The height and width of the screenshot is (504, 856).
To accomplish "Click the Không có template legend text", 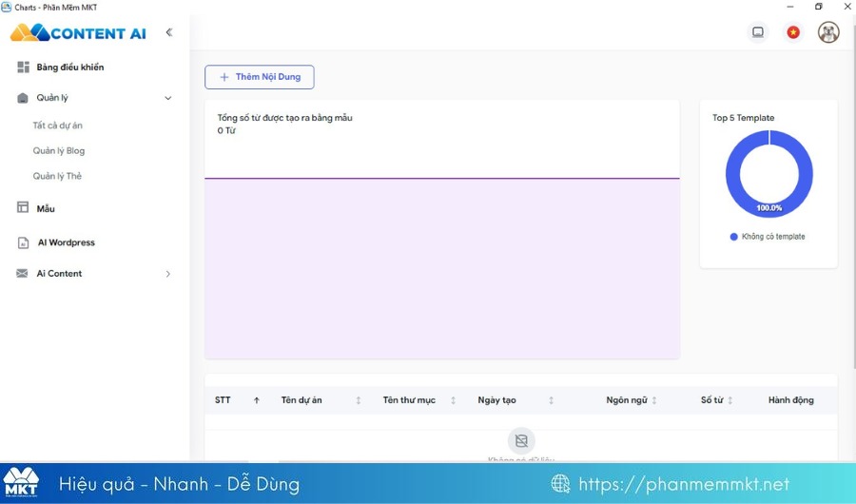I will point(773,237).
